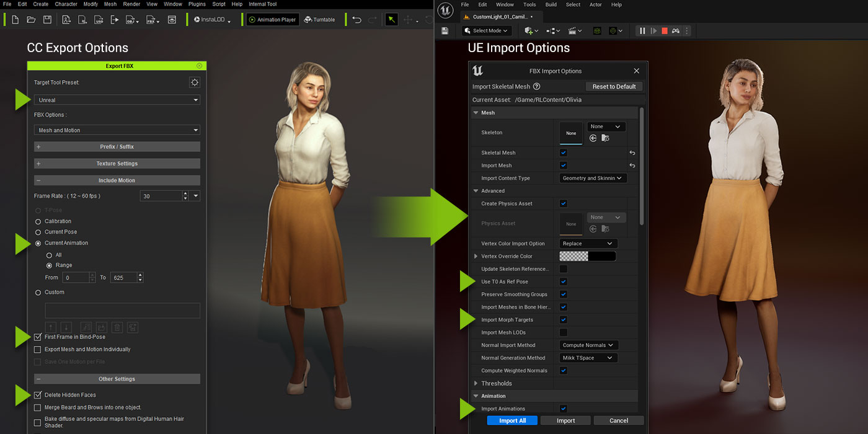Open the Plugins menu in Character Creator

tap(197, 4)
